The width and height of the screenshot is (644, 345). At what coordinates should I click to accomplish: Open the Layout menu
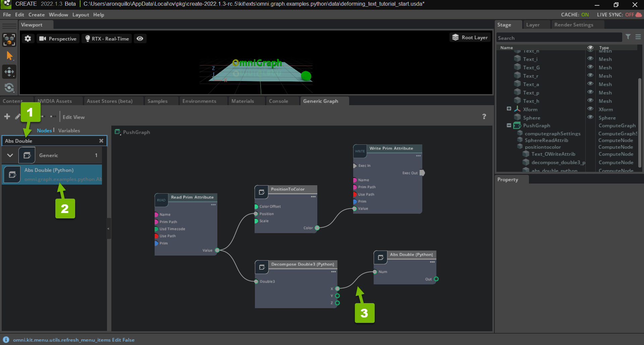pos(80,15)
